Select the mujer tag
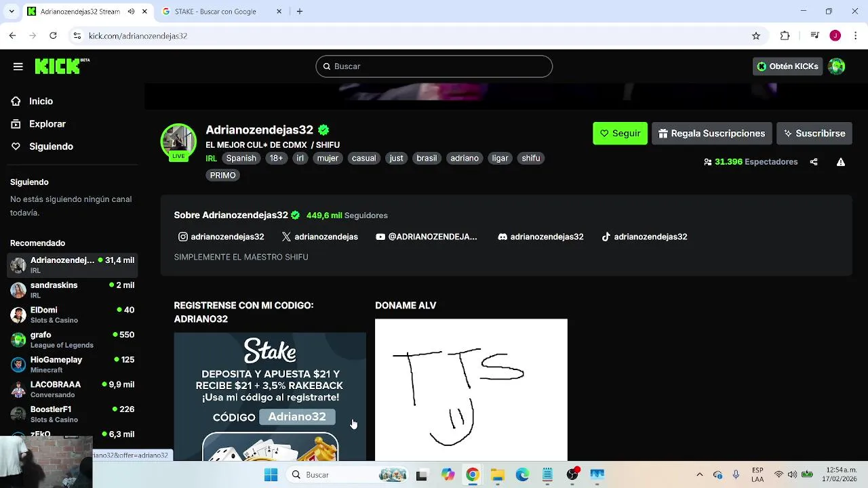 [x=328, y=158]
